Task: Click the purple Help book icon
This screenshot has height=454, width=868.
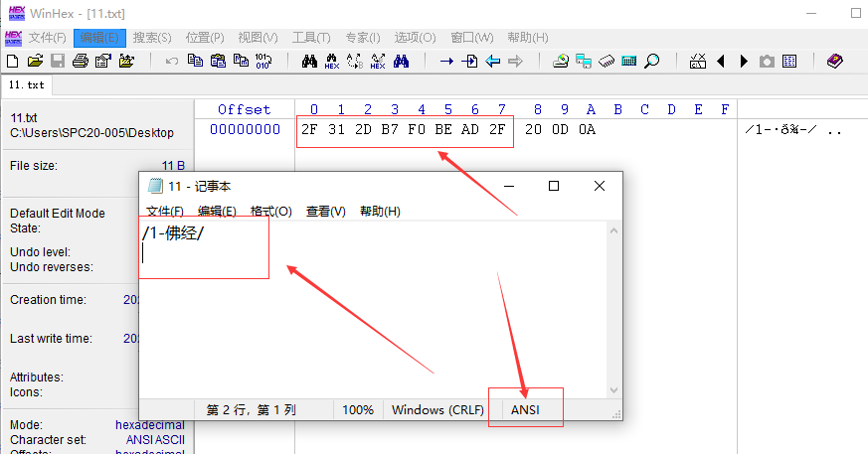Action: click(835, 61)
